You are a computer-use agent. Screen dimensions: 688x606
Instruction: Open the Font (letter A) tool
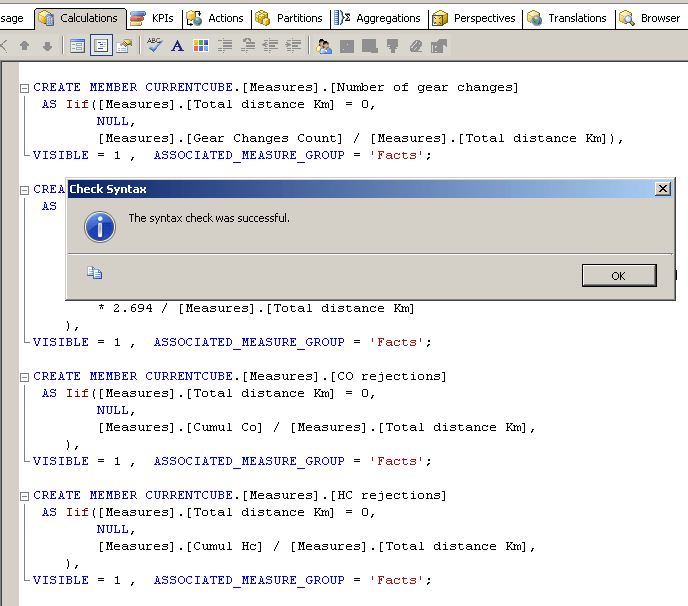[177, 46]
